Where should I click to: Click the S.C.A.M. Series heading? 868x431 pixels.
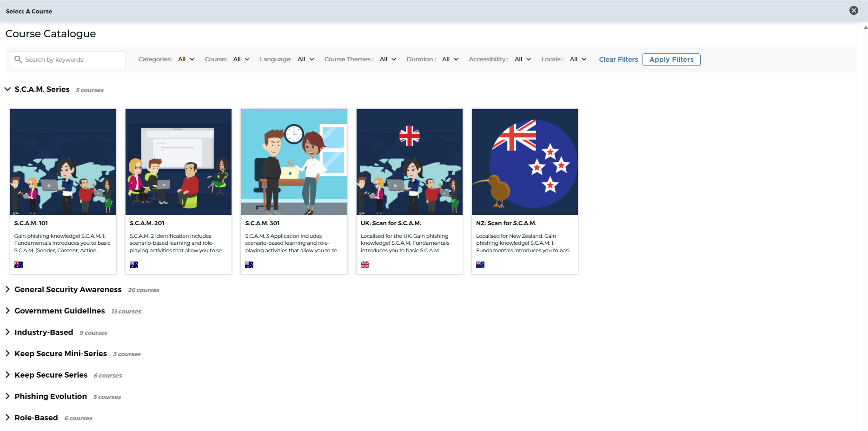(x=42, y=89)
